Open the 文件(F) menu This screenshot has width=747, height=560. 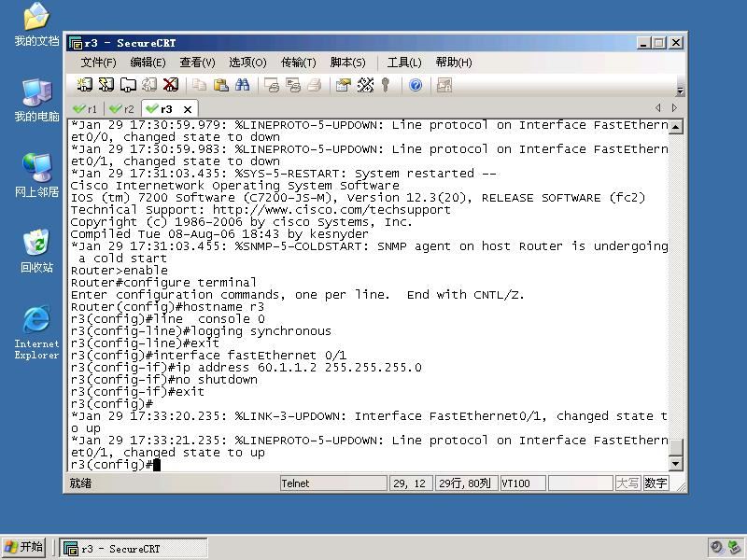click(x=98, y=63)
